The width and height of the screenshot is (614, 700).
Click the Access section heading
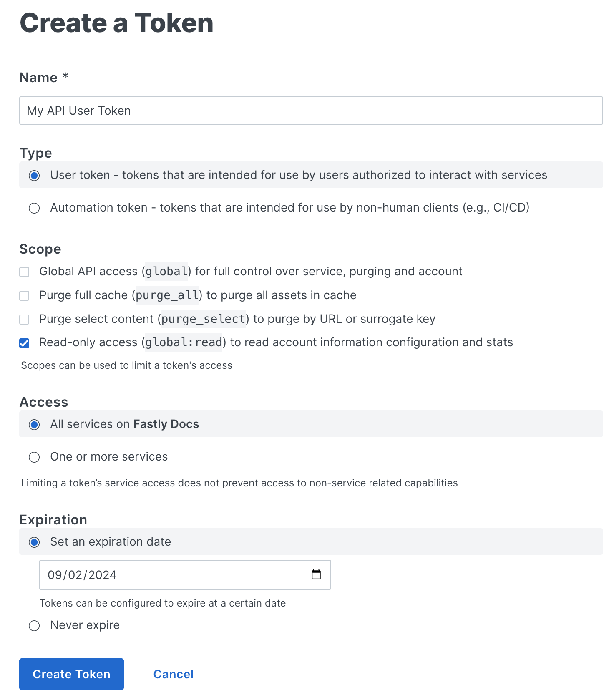tap(43, 402)
